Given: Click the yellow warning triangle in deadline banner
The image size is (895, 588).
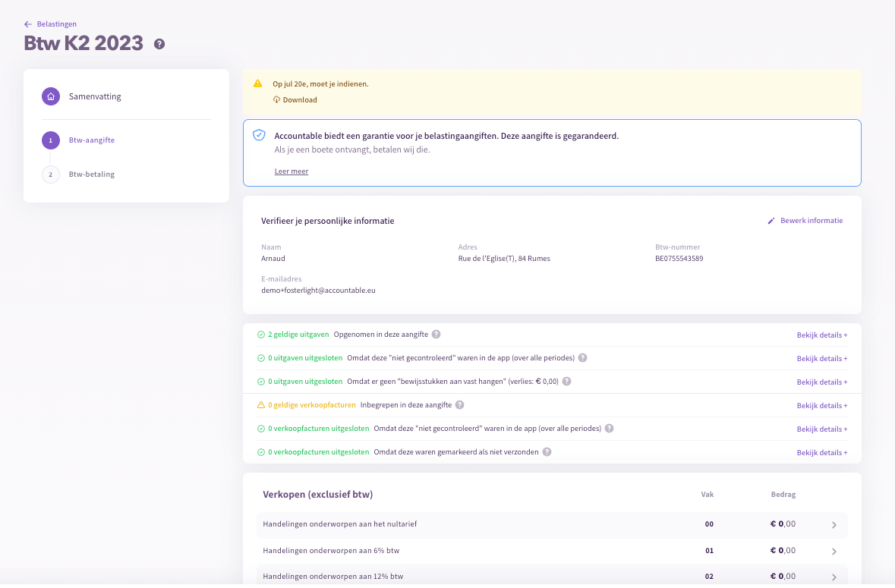Looking at the screenshot, I should (x=258, y=83).
